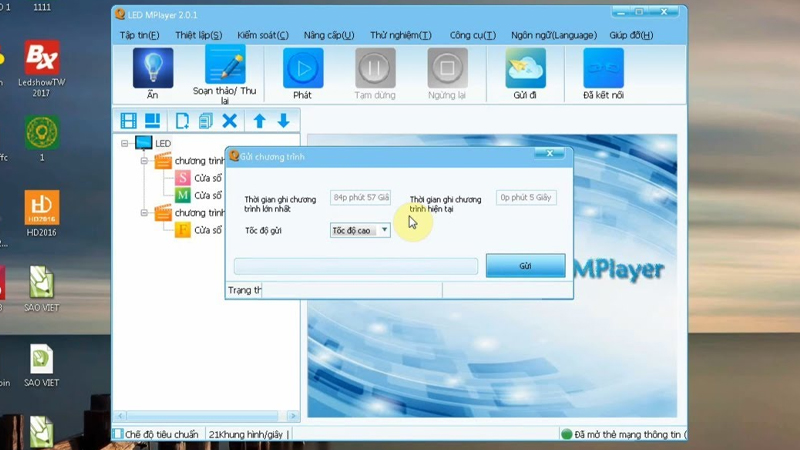
Task: Click the new page toolbar icon
Action: [182, 121]
